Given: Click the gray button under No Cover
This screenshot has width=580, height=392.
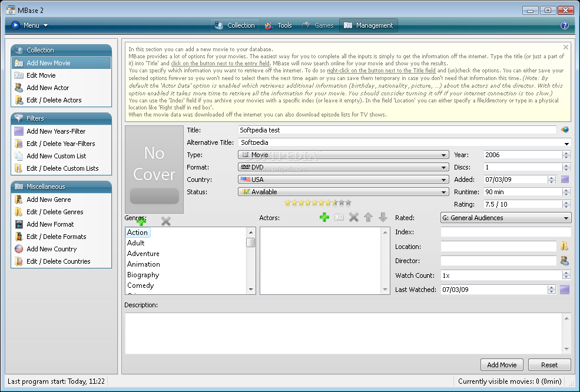Looking at the screenshot, I should pyautogui.click(x=154, y=196).
